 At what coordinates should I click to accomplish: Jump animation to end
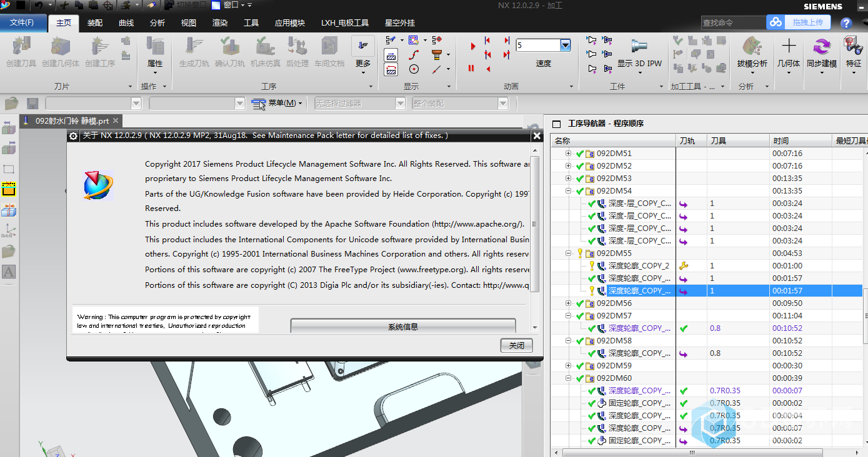[506, 40]
